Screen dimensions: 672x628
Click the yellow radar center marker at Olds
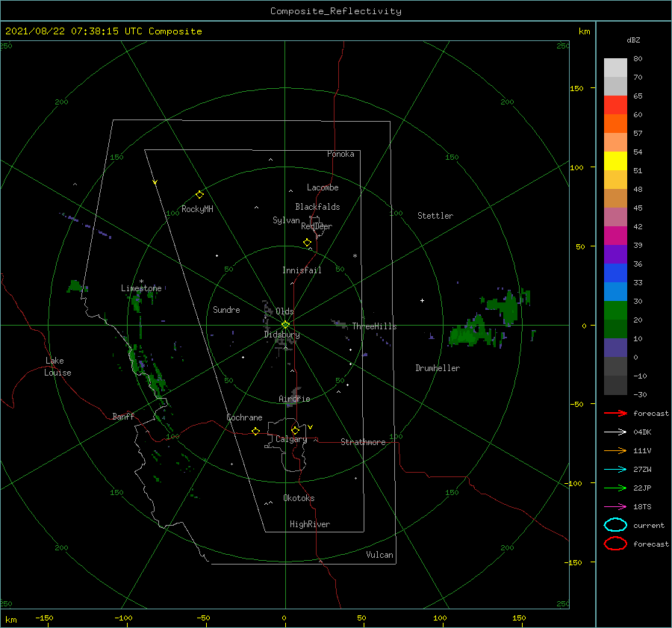(x=285, y=325)
